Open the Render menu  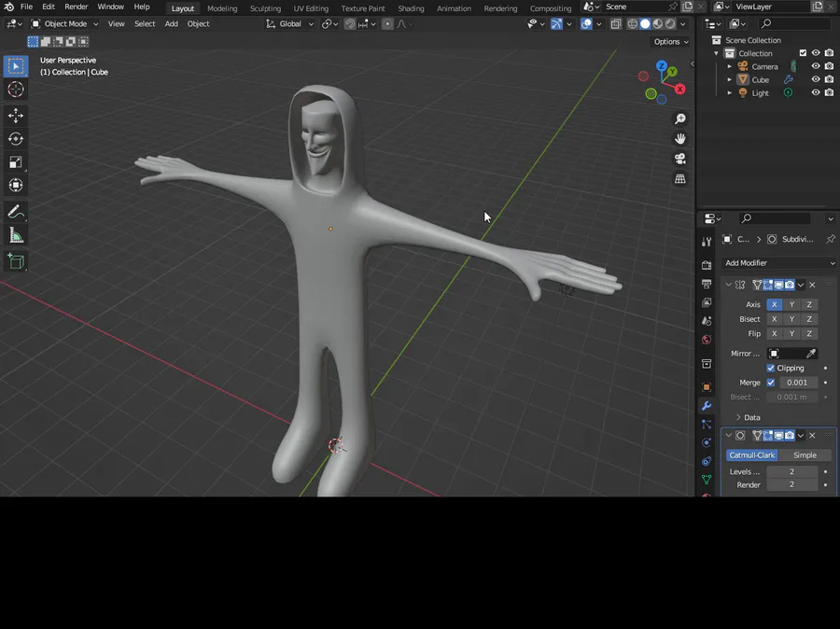pos(76,7)
